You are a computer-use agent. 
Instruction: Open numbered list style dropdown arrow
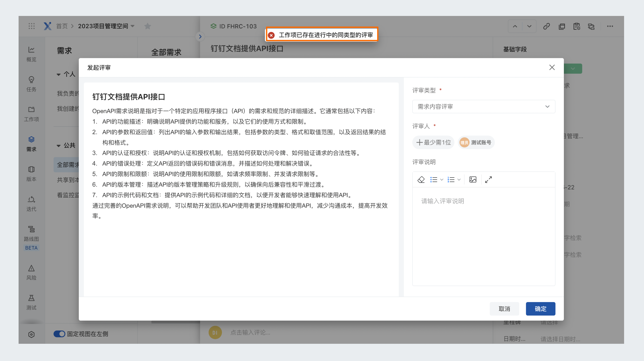click(459, 180)
